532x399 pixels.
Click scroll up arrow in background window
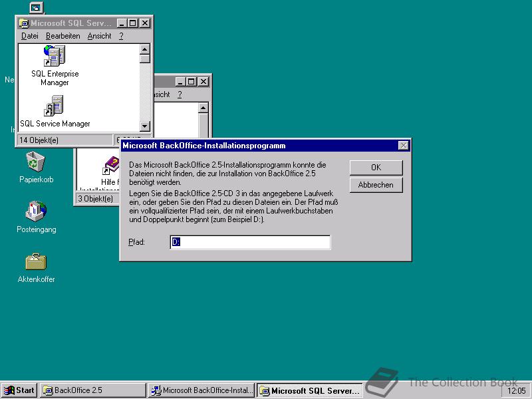pos(203,108)
